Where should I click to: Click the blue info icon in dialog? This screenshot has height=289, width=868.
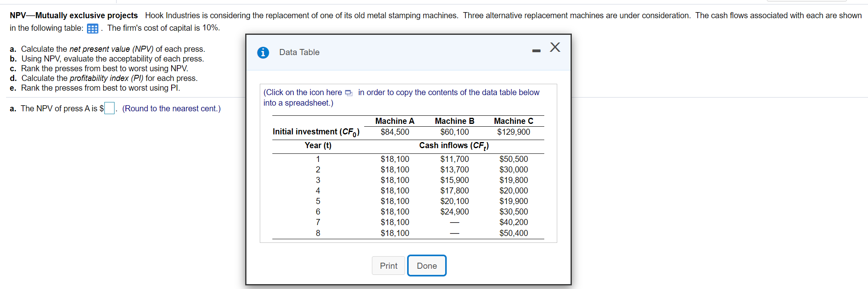(x=263, y=53)
